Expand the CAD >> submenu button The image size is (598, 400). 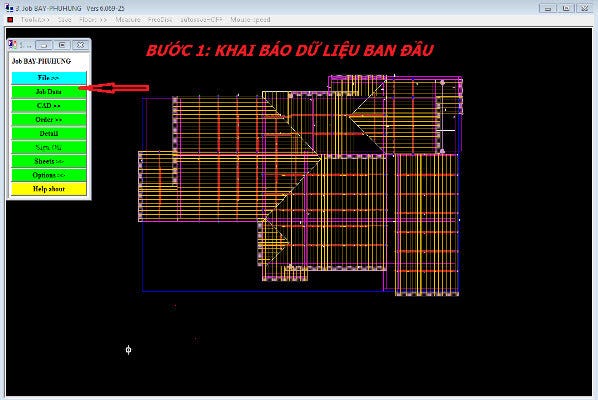pos(49,106)
